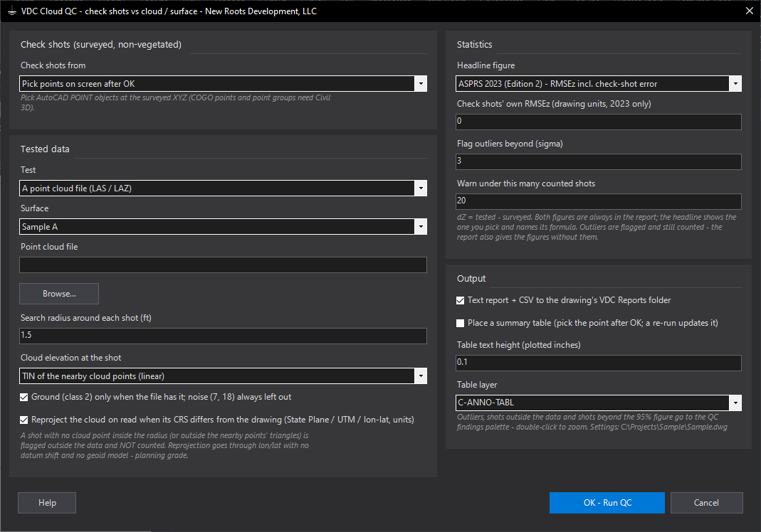Click the 'Check shots from' label
Viewport: 761px width, 532px height.
click(53, 65)
